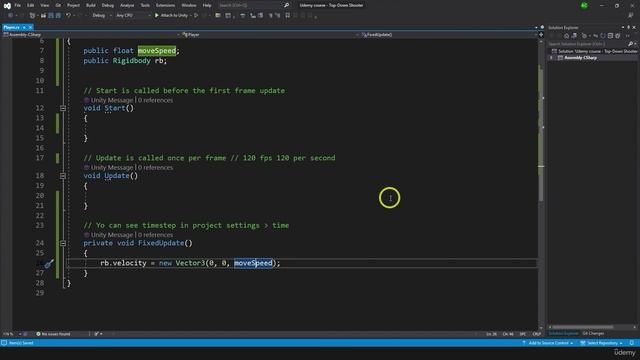The width and height of the screenshot is (640, 360).
Task: Open the Window menu
Action: [189, 5]
